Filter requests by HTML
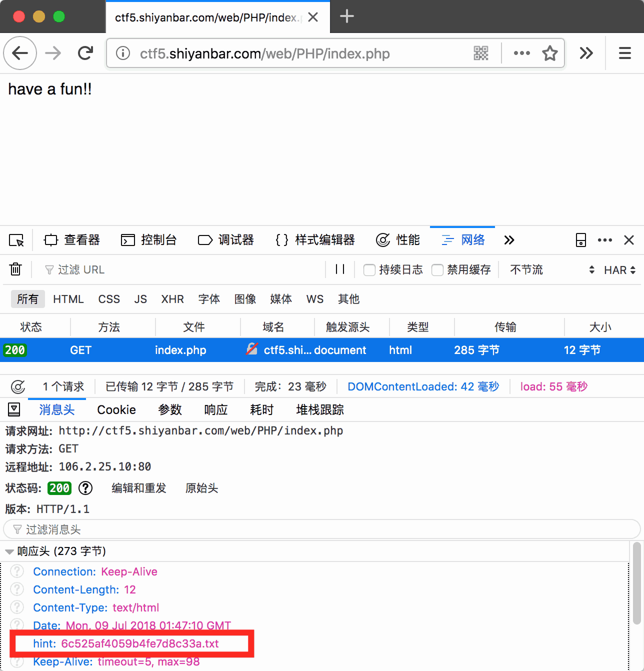 (68, 299)
